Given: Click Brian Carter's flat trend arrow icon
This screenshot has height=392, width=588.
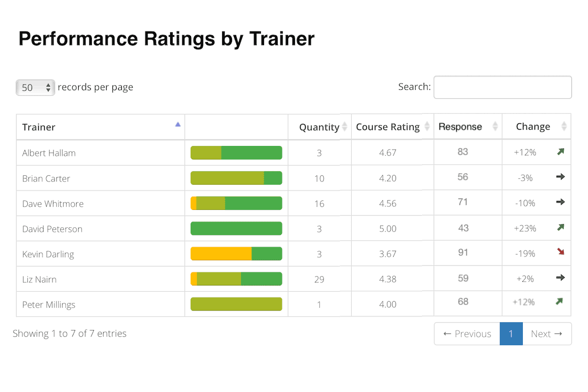Looking at the screenshot, I should 561,177.
